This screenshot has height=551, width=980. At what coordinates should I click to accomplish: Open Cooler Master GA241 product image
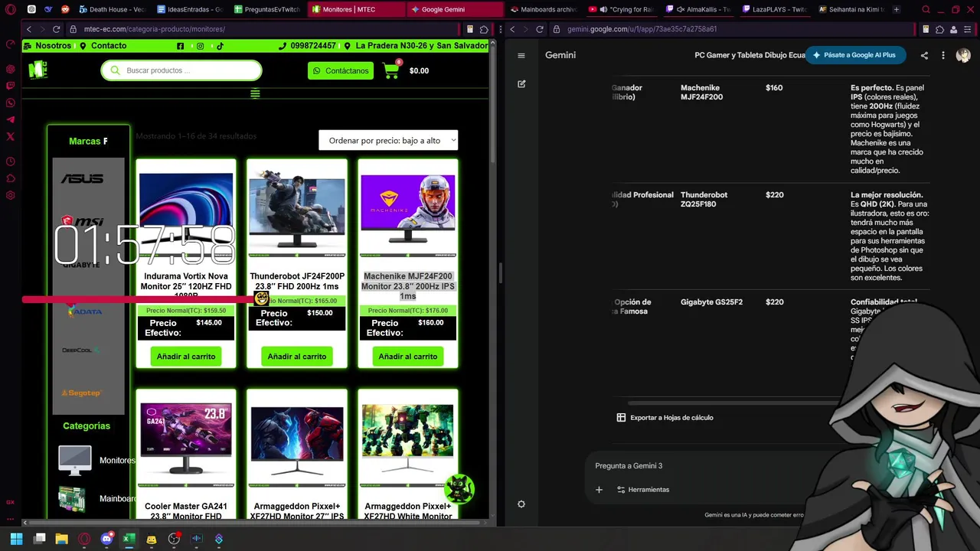(x=186, y=440)
